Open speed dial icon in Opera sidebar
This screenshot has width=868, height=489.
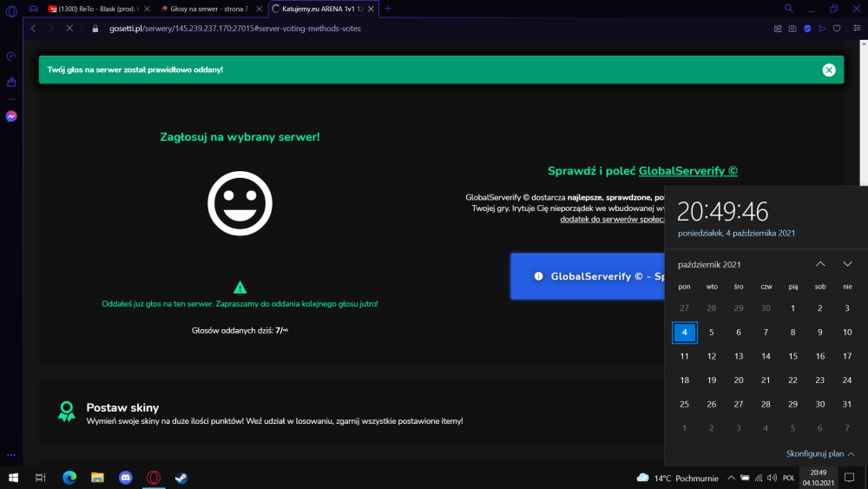11,56
